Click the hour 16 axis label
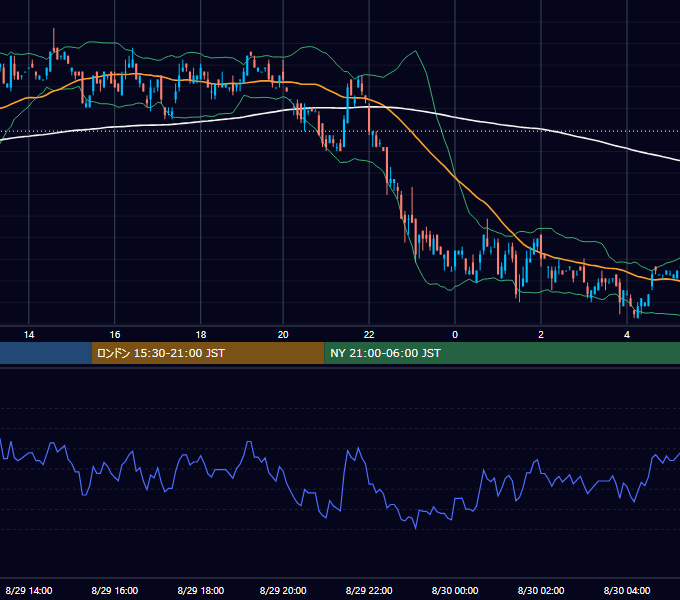 (114, 335)
